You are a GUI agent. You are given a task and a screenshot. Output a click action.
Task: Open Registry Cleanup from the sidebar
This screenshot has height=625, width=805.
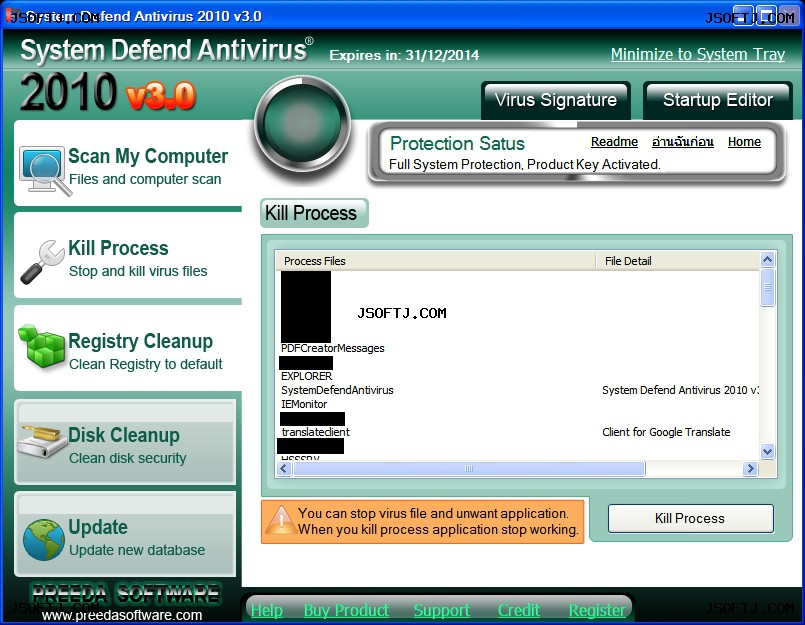coord(128,348)
